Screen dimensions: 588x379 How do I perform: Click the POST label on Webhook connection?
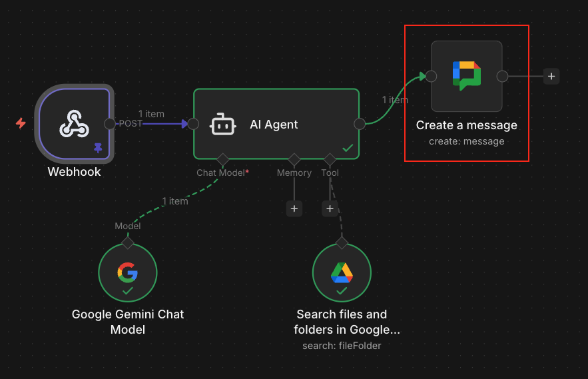pos(131,123)
